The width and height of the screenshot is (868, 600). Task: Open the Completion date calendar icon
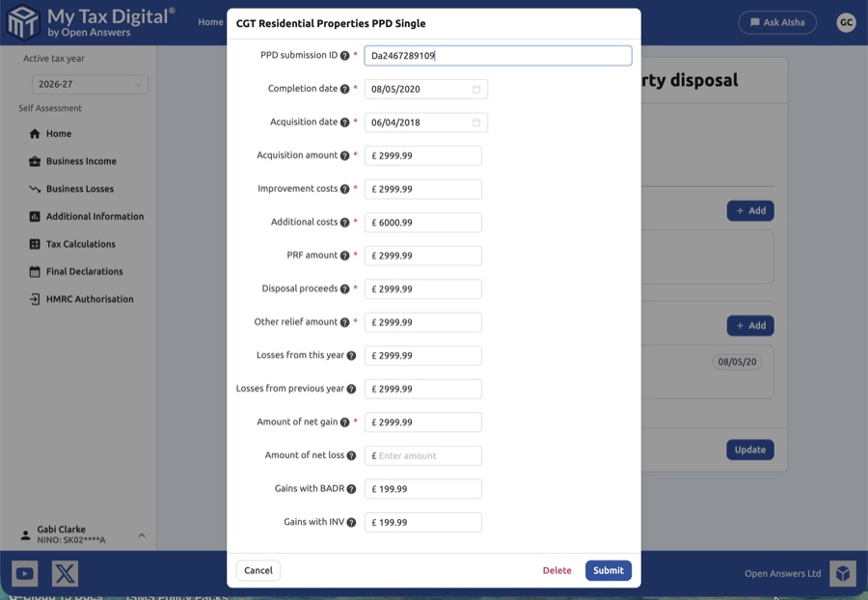(476, 90)
